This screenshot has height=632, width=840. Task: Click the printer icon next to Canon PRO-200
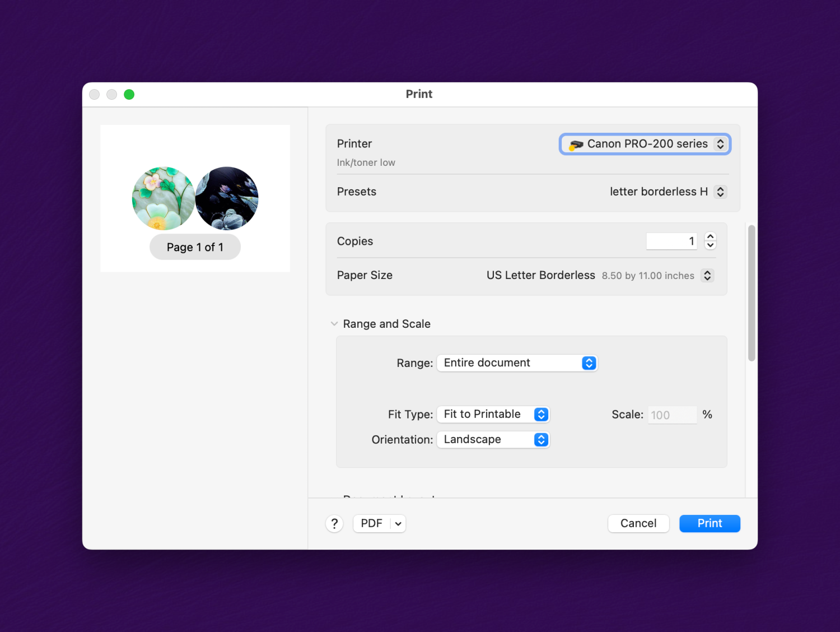pos(576,145)
